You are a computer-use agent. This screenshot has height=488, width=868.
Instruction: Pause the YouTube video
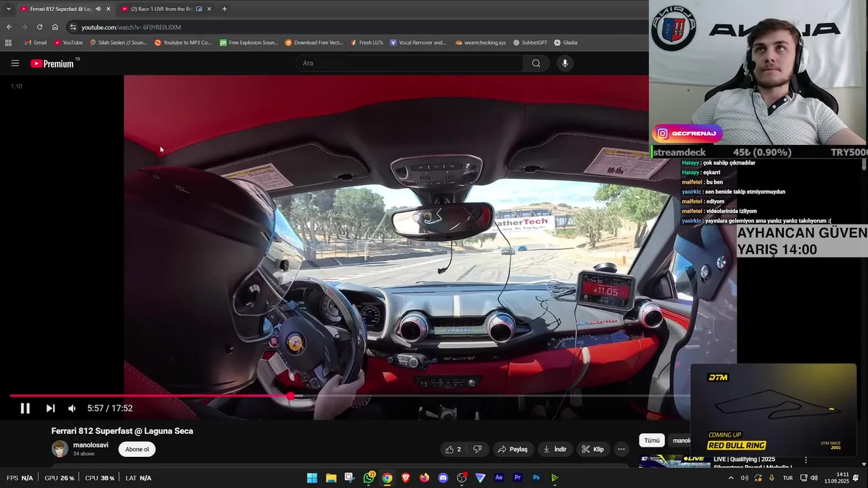[24, 408]
